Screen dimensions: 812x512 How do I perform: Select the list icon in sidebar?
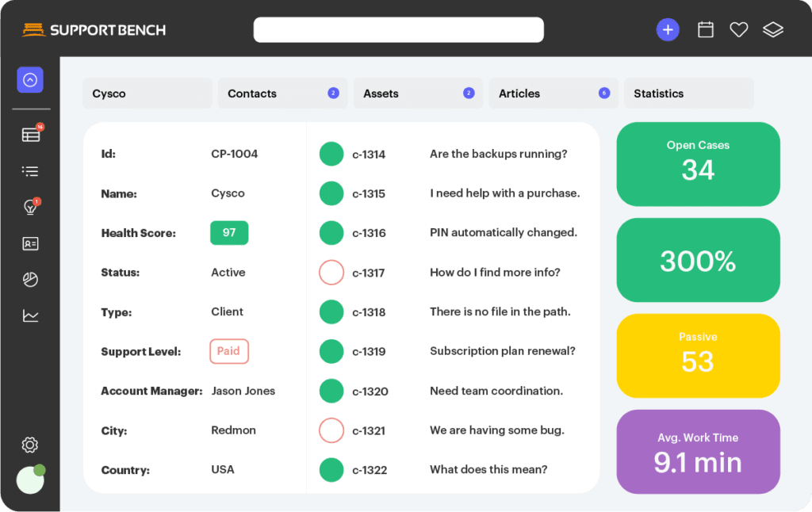pyautogui.click(x=30, y=171)
